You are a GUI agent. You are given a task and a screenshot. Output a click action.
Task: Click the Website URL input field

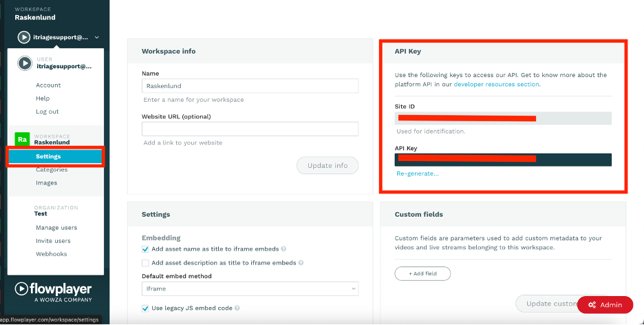tap(250, 129)
